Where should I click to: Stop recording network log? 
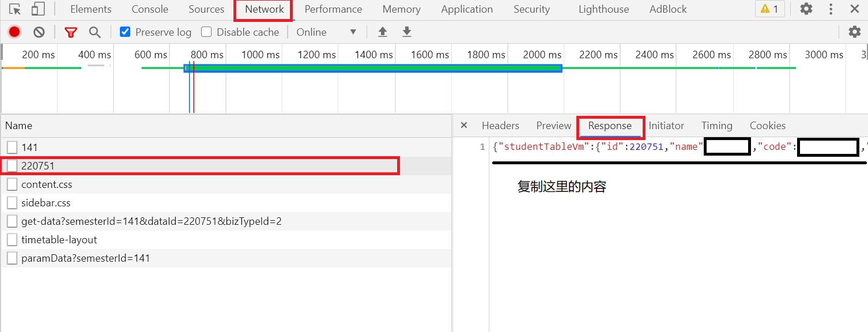(14, 32)
